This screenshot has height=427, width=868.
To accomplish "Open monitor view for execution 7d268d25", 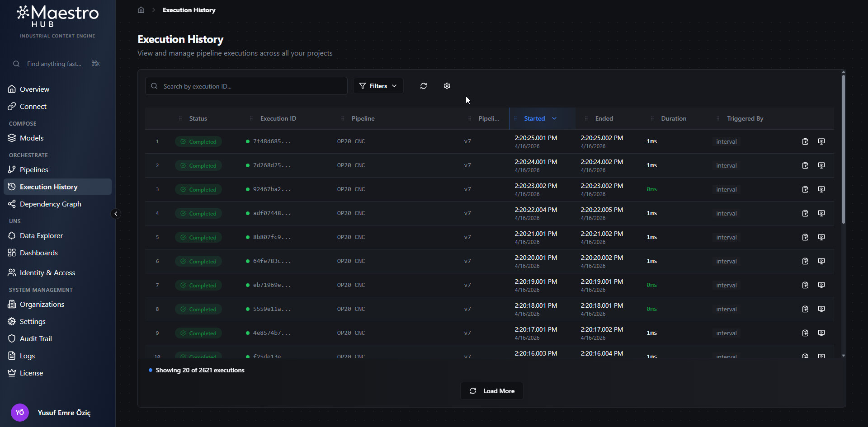I will [821, 165].
